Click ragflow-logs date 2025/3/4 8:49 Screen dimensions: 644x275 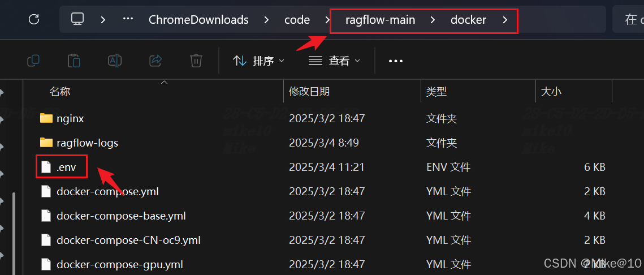[x=324, y=143]
